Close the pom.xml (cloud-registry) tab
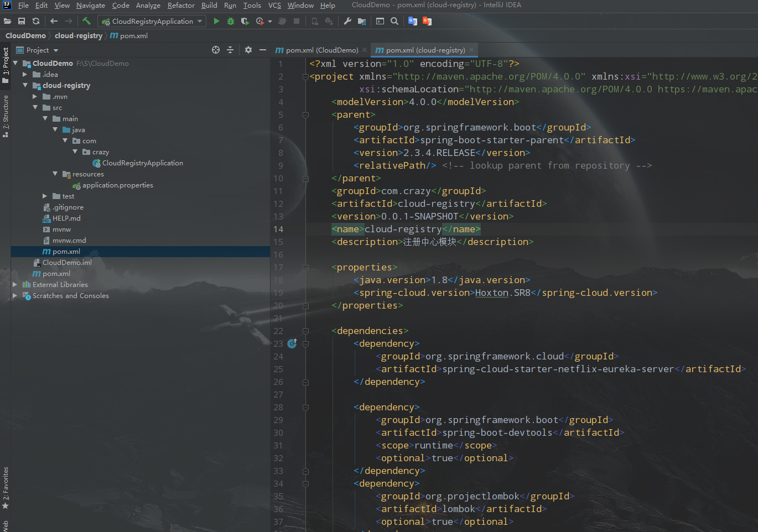The height and width of the screenshot is (532, 758). [x=471, y=50]
